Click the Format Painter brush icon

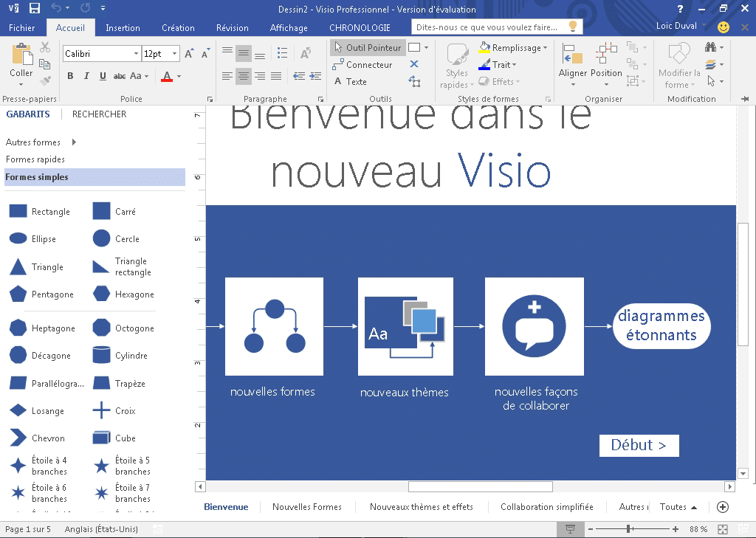coord(45,80)
